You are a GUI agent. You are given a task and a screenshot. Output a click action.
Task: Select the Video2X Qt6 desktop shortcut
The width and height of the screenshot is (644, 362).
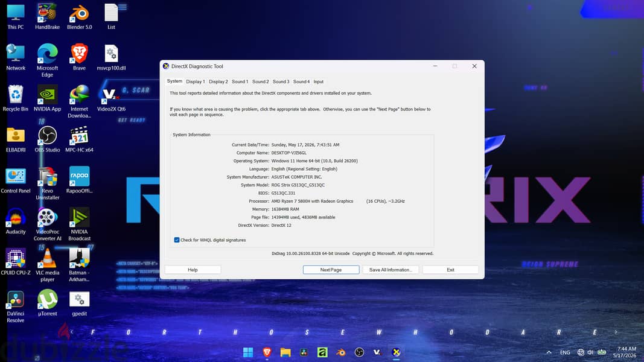tap(111, 98)
